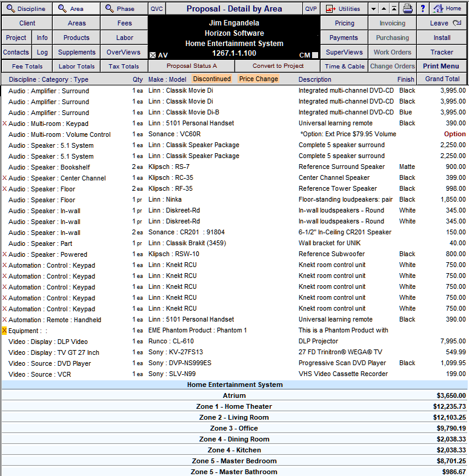Open OverViews

click(124, 52)
